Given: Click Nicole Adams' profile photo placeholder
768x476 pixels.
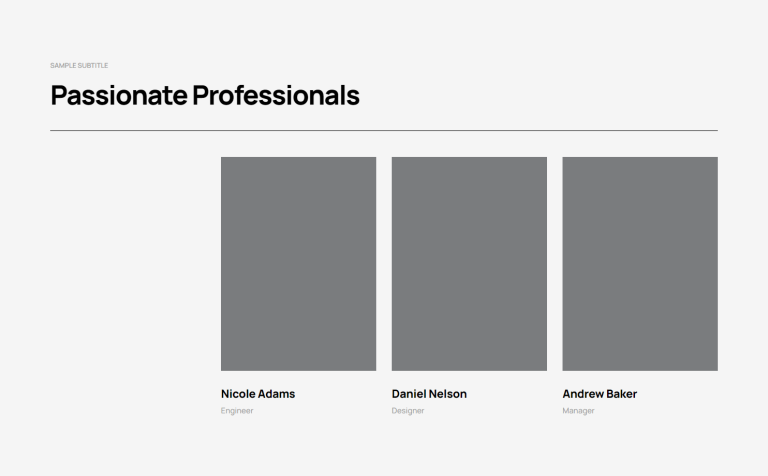Looking at the screenshot, I should [298, 263].
